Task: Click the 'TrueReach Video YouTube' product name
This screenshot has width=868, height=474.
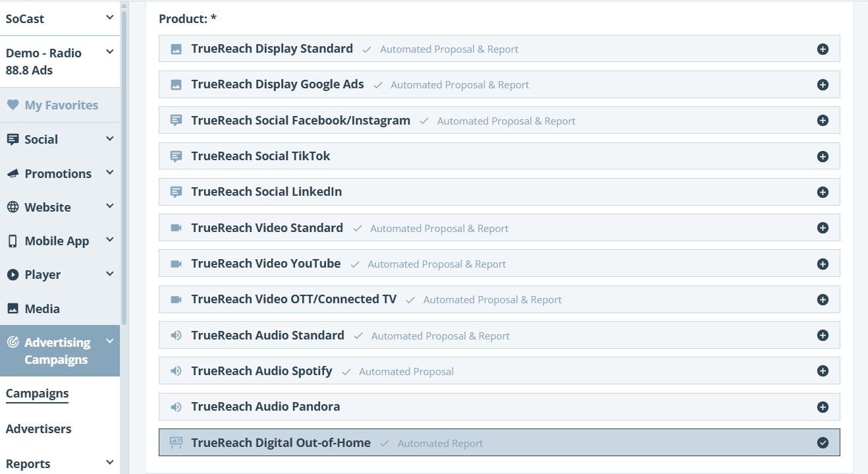Action: pyautogui.click(x=266, y=264)
